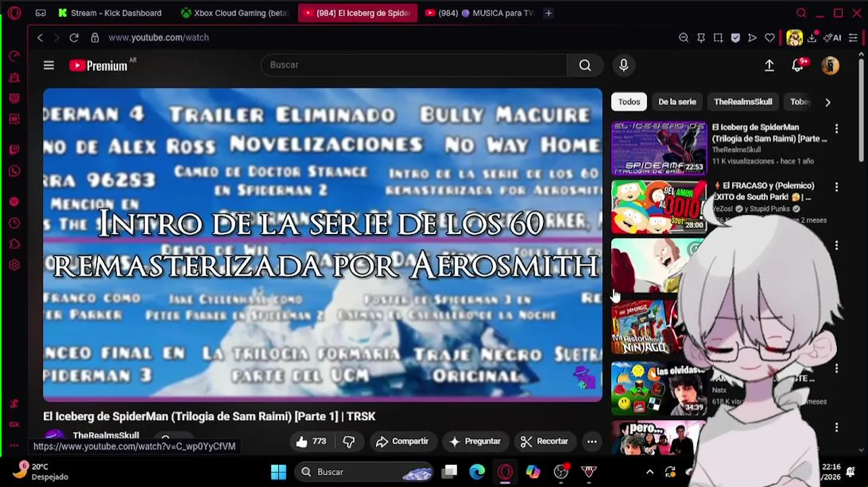Open the YouTube hamburger guide menu
The width and height of the screenshot is (868, 487).
(x=49, y=65)
